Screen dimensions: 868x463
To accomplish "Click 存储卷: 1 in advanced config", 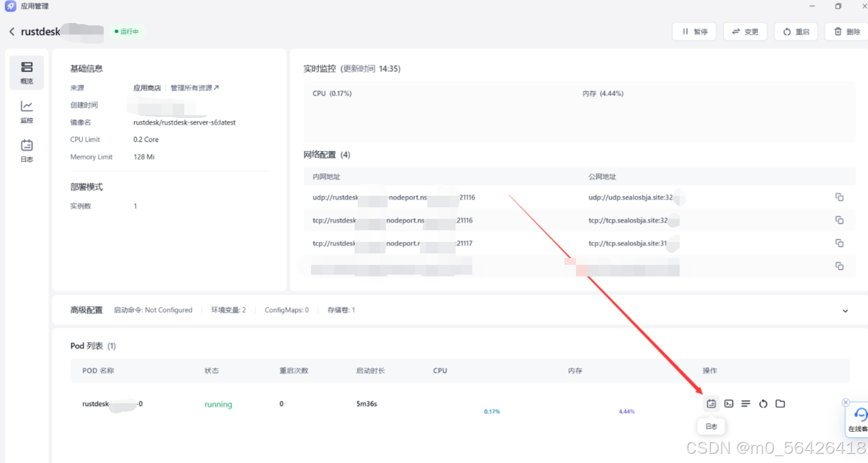I will (x=341, y=310).
